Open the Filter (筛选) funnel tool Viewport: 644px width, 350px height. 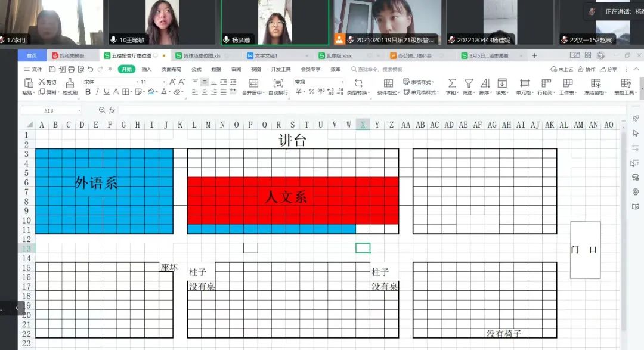pyautogui.click(x=469, y=83)
